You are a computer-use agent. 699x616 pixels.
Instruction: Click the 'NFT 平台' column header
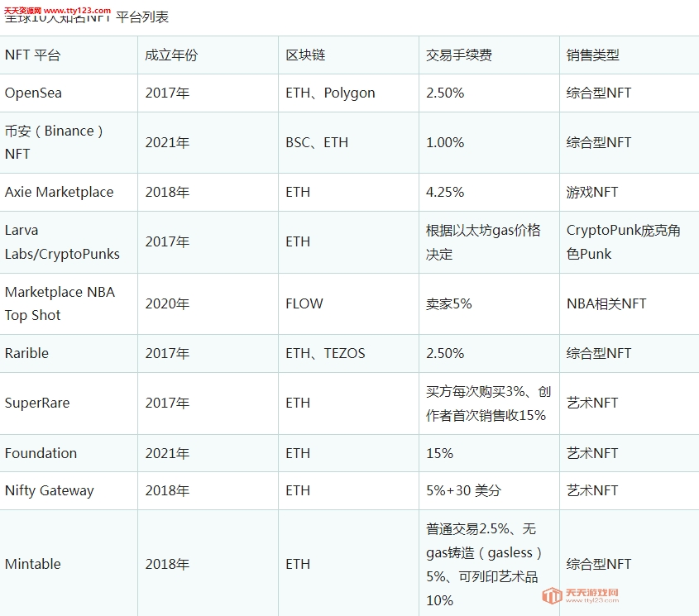click(x=32, y=55)
